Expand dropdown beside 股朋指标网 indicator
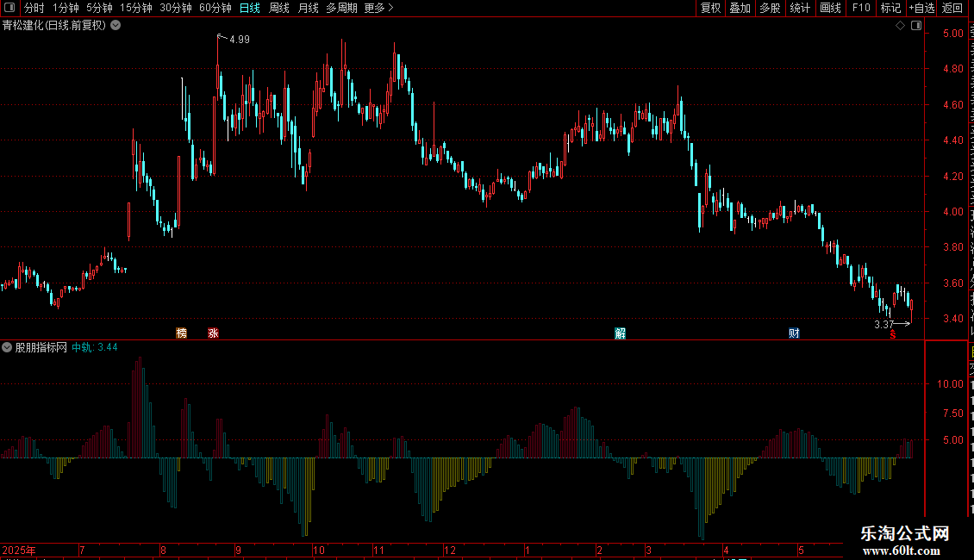The width and height of the screenshot is (974, 560). pyautogui.click(x=7, y=348)
